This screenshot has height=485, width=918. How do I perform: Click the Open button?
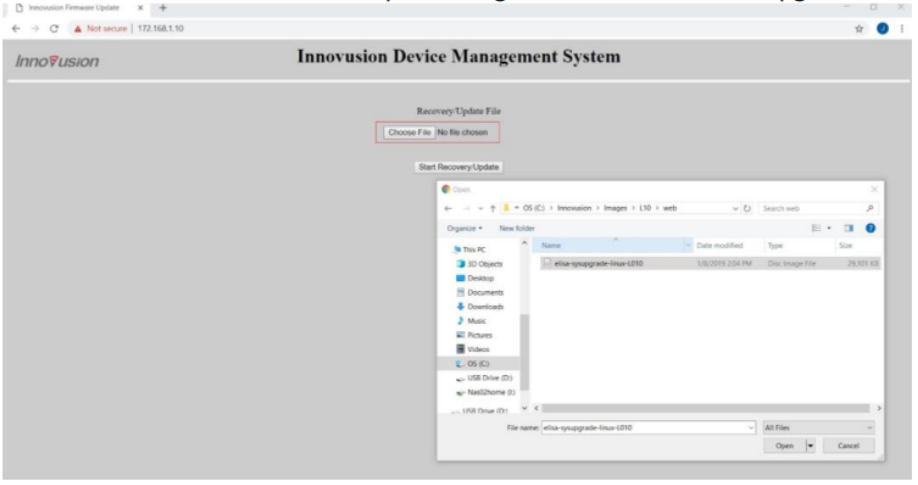pyautogui.click(x=785, y=446)
